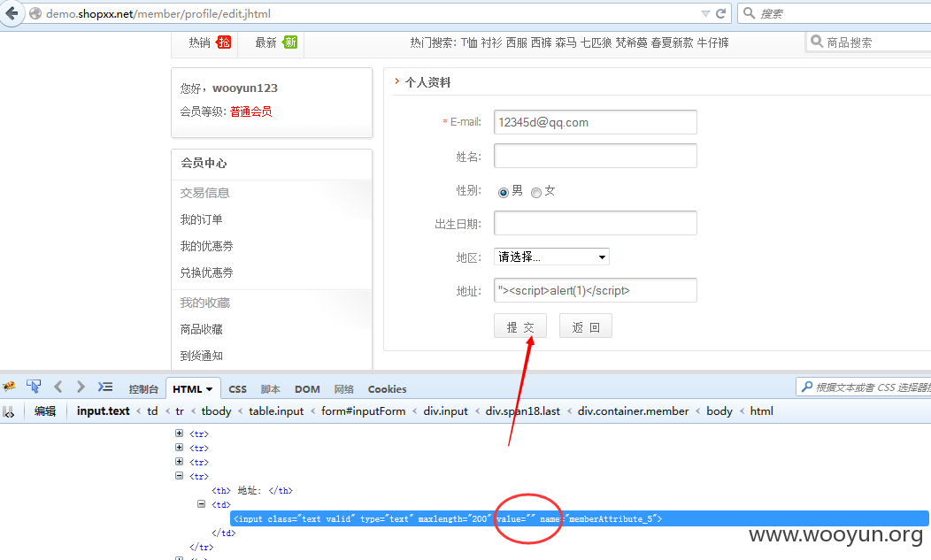Open 到货通知 link
Viewport: 931px width, 560px height.
[x=201, y=356]
